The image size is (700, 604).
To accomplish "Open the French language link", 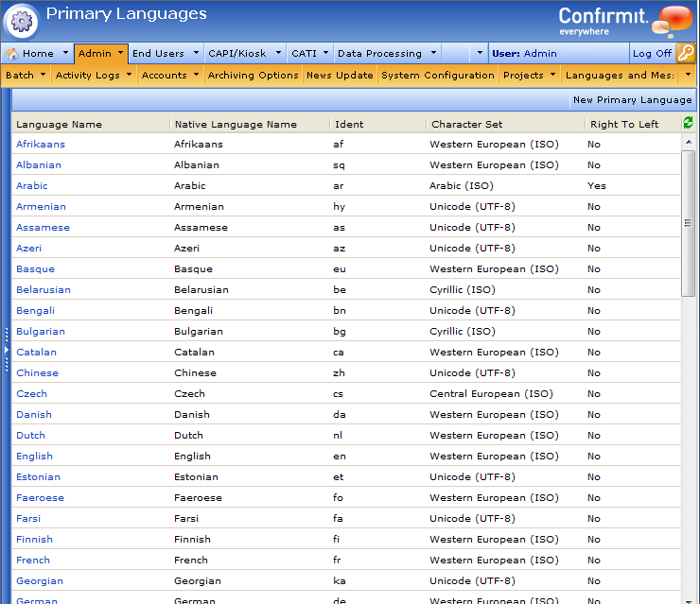I will [x=33, y=560].
